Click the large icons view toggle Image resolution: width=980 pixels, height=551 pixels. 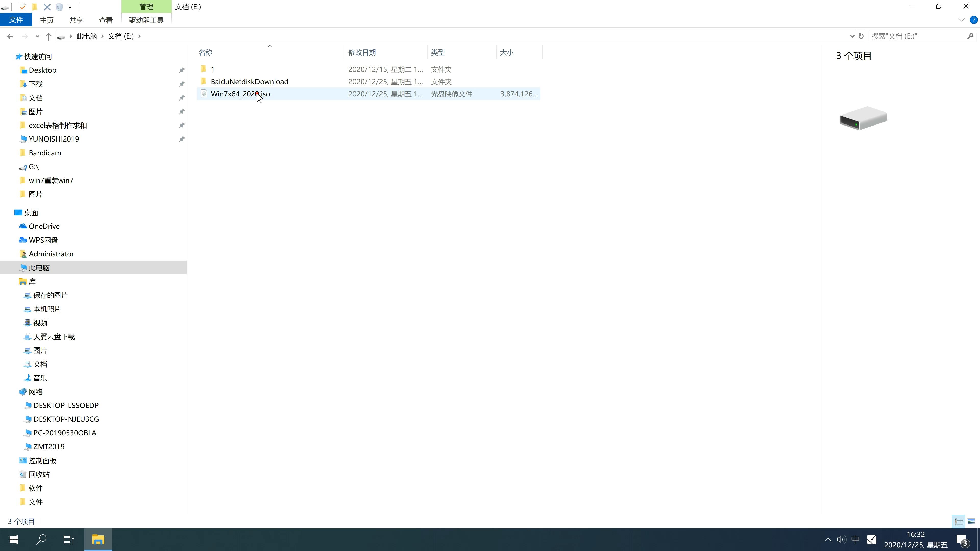click(971, 521)
